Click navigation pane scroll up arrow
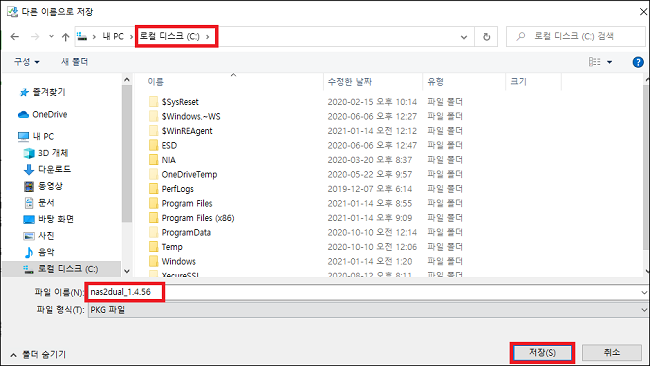650x366 pixels. click(127, 80)
